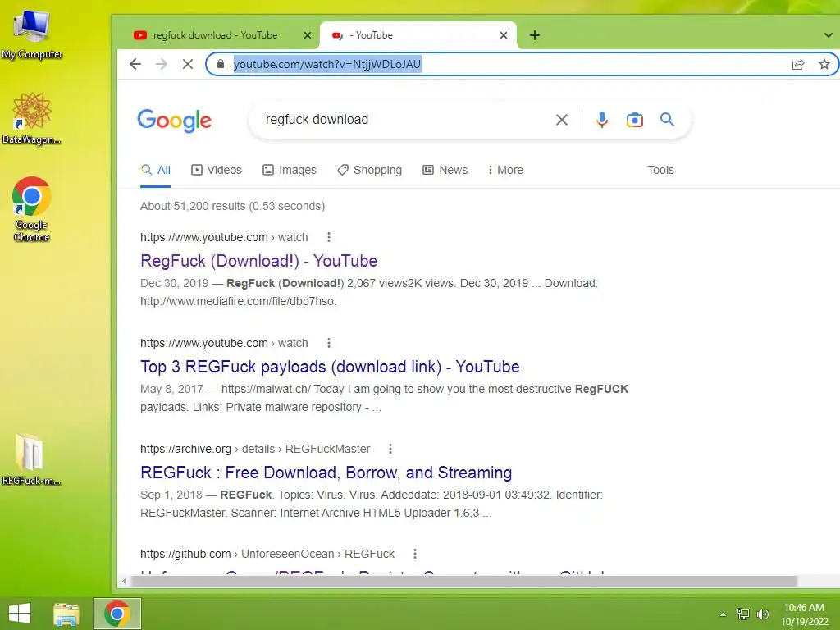Click the browser forward arrow

pos(162,64)
